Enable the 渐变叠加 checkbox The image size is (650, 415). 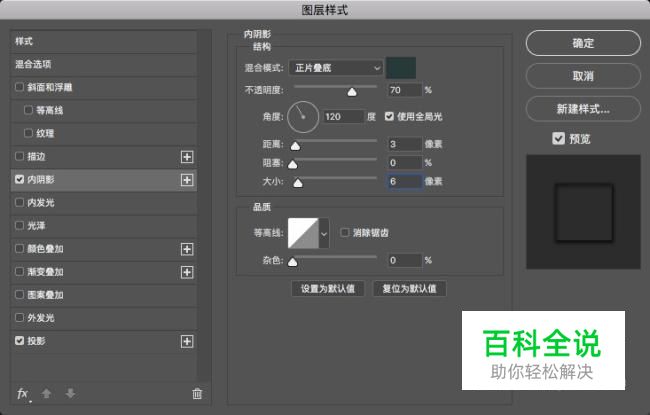[x=19, y=272]
